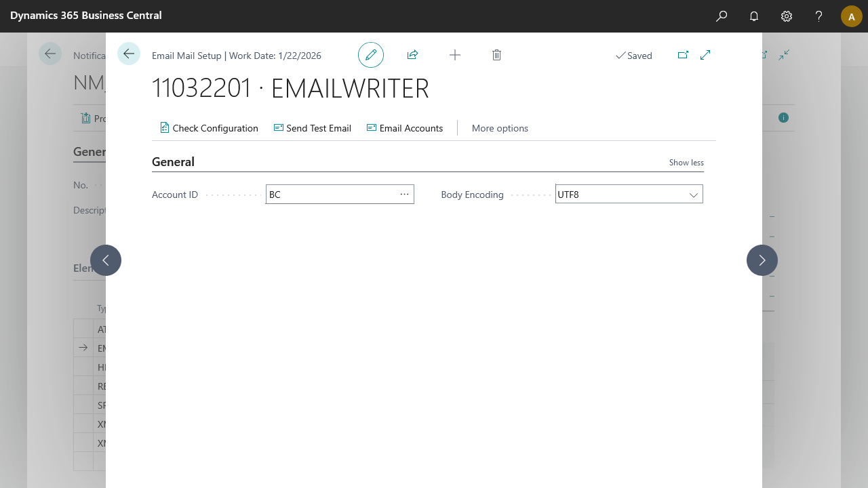The height and width of the screenshot is (488, 868).
Task: Open the user account avatar A
Action: click(852, 16)
